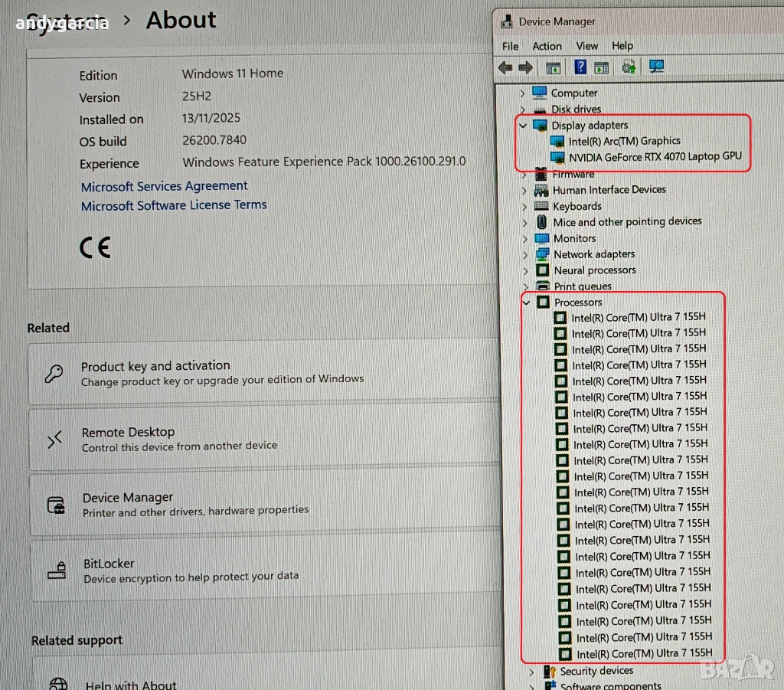
Task: Select the NVIDIA GeForce RTX 4070 Laptop GPU
Action: pos(655,157)
